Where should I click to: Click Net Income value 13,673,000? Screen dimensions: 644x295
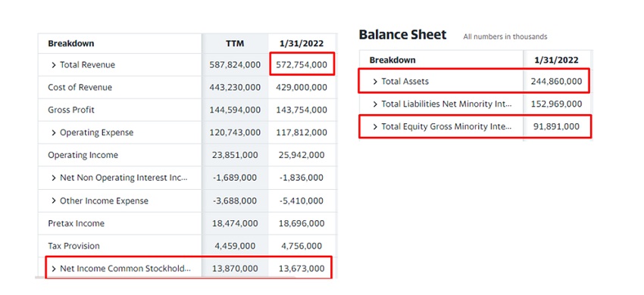point(302,269)
